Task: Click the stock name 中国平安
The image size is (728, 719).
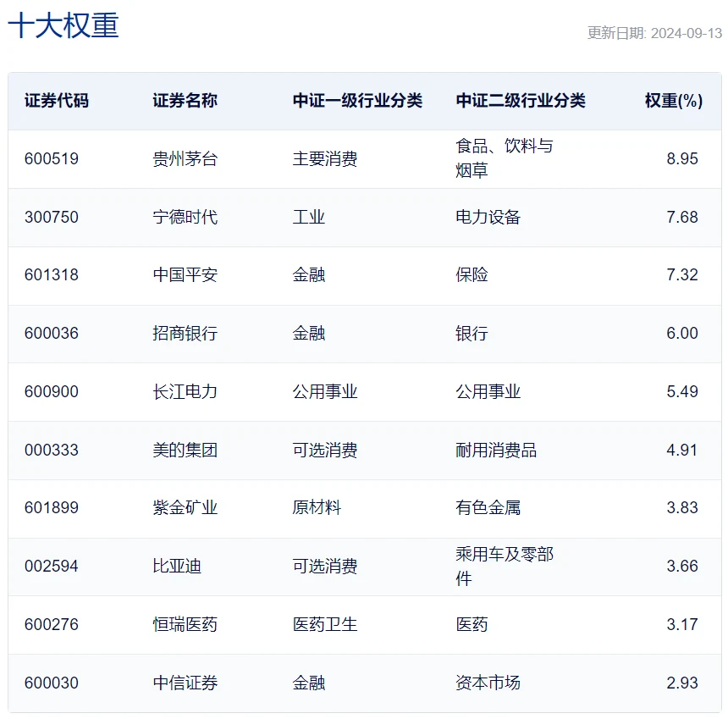Action: coord(185,275)
